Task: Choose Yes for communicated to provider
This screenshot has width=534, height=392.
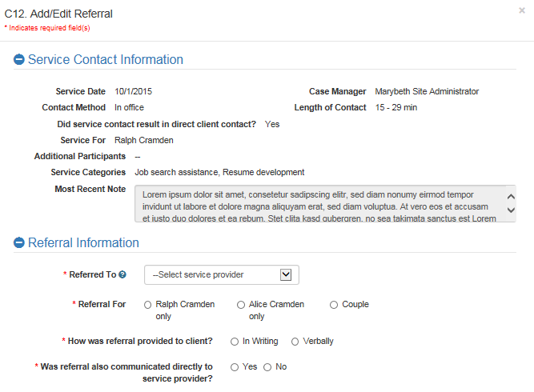Action: point(235,367)
